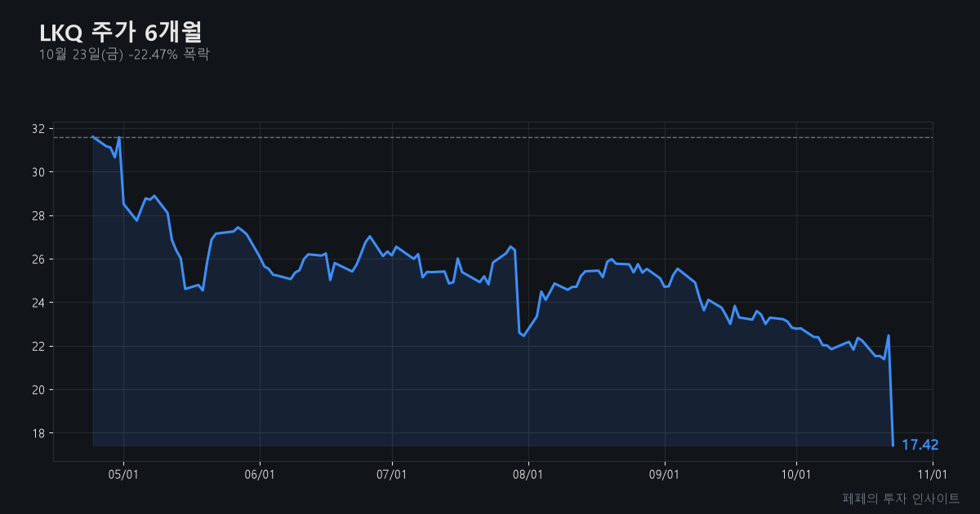Click the y-axis label 24
980x514 pixels.
pyautogui.click(x=38, y=303)
